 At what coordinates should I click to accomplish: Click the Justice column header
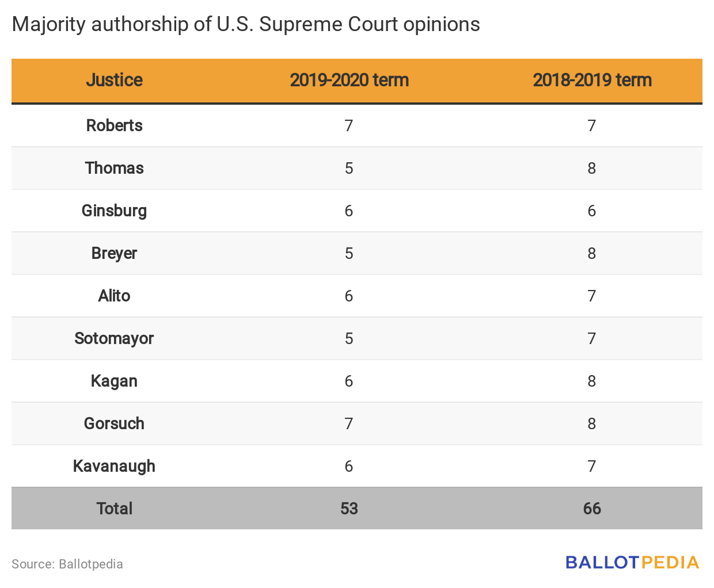point(114,80)
